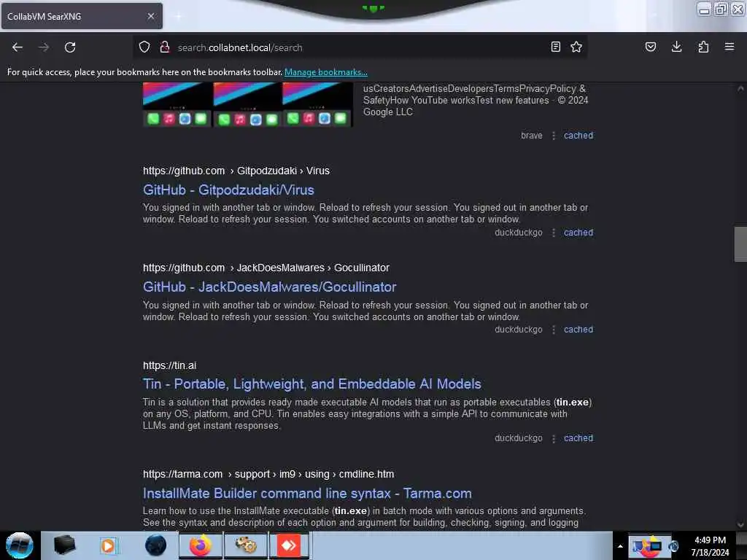
Task: Open the red AnyDesk taskbar icon
Action: (289, 545)
